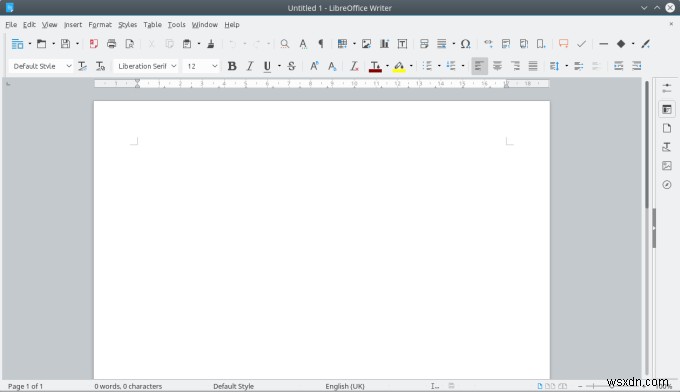The height and width of the screenshot is (392, 680).
Task: Click the Clone Formatting paintbrush
Action: (x=211, y=44)
